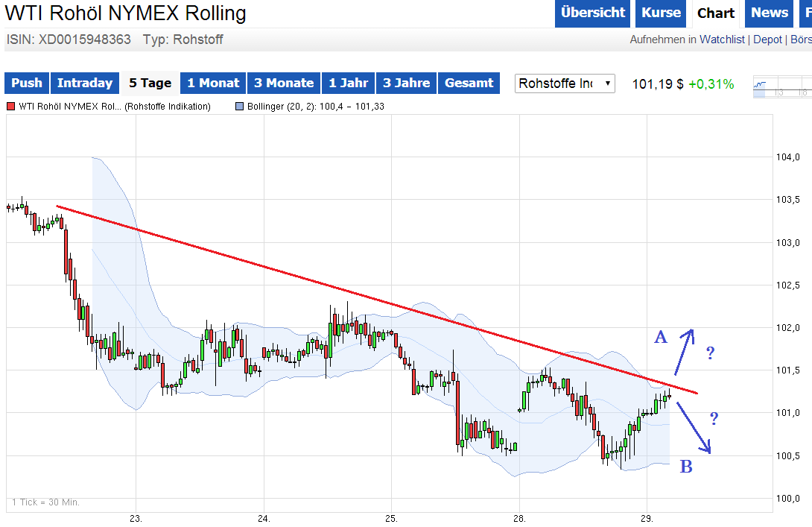Go to the News tab
812x527 pixels.
click(769, 13)
